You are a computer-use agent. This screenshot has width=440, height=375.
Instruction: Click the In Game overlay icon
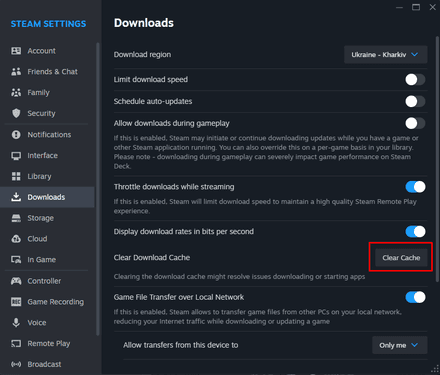16,260
